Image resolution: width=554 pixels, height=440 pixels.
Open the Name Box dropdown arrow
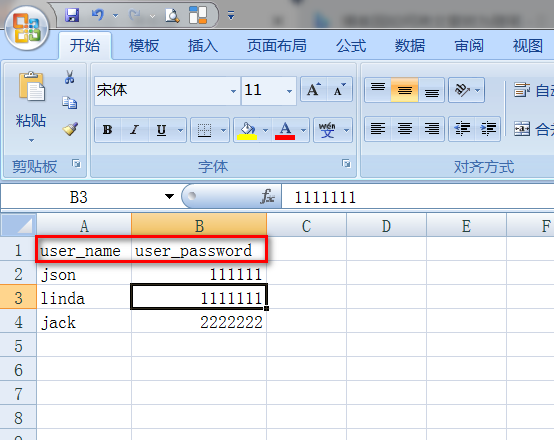(170, 196)
